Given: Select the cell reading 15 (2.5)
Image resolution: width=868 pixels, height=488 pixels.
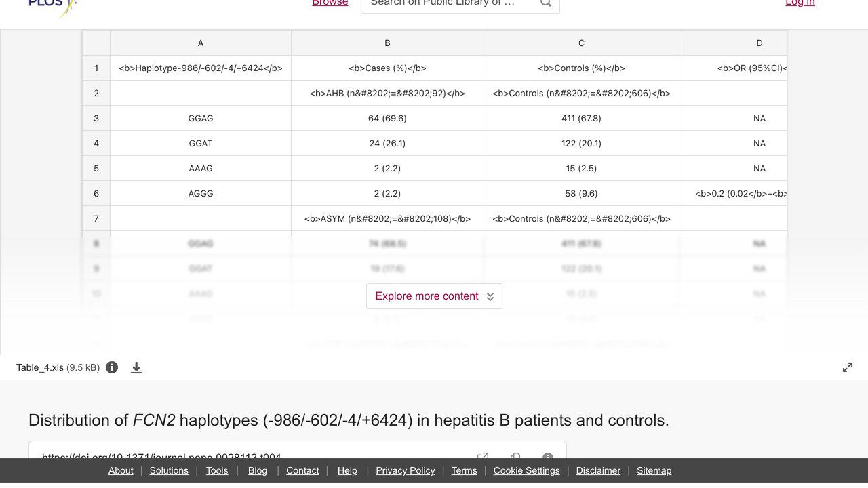Looking at the screenshot, I should click(581, 168).
